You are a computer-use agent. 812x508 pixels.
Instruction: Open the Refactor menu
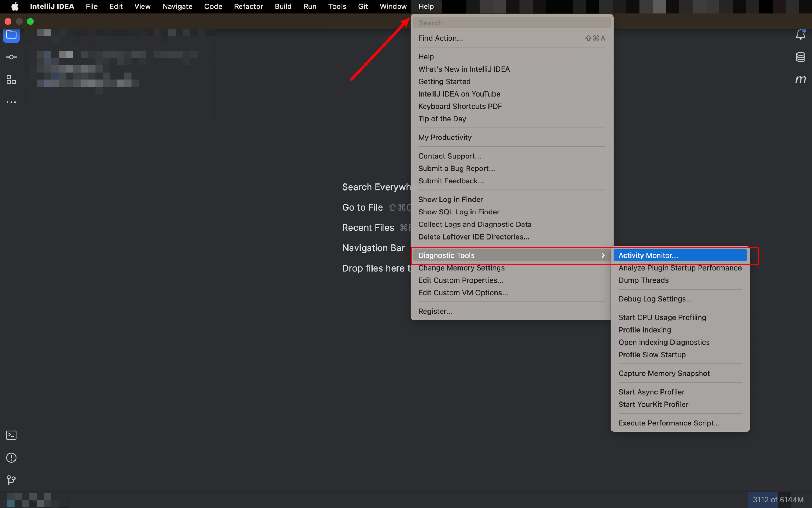(248, 6)
